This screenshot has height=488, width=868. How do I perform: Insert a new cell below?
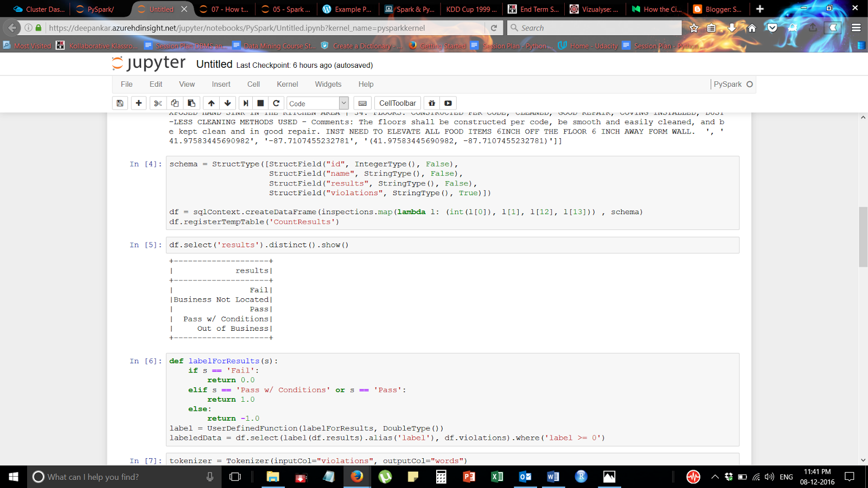139,103
